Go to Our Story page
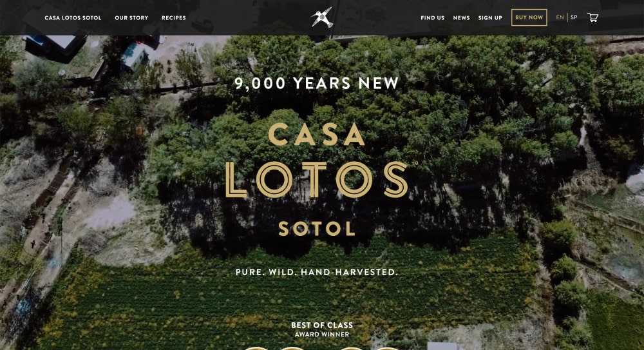644x350 pixels. [131, 17]
